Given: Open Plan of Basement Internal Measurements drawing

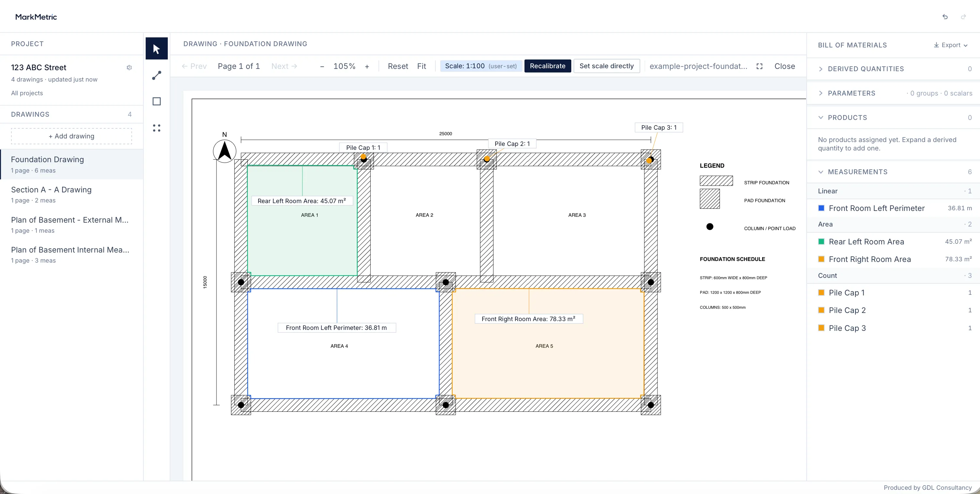Looking at the screenshot, I should (x=72, y=254).
